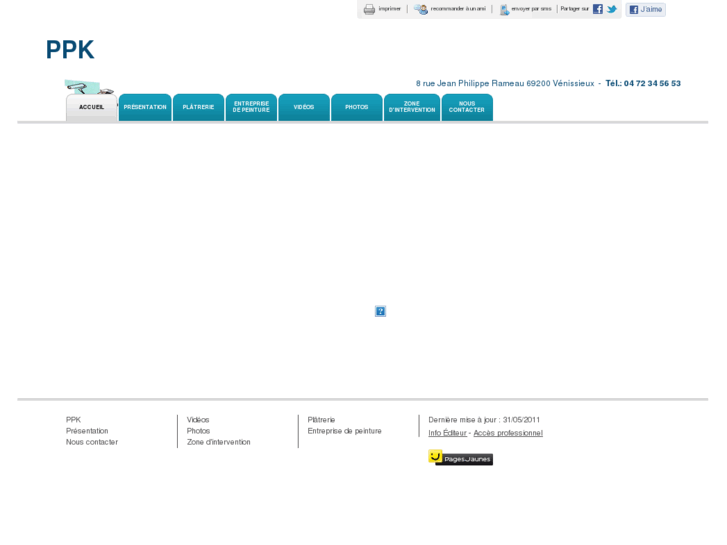The height and width of the screenshot is (545, 727).
Task: Click the envoyer par sms link
Action: coord(531,9)
